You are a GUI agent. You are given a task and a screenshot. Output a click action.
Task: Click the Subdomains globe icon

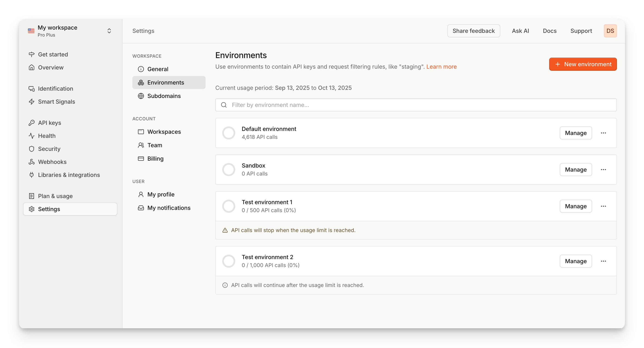[141, 96]
